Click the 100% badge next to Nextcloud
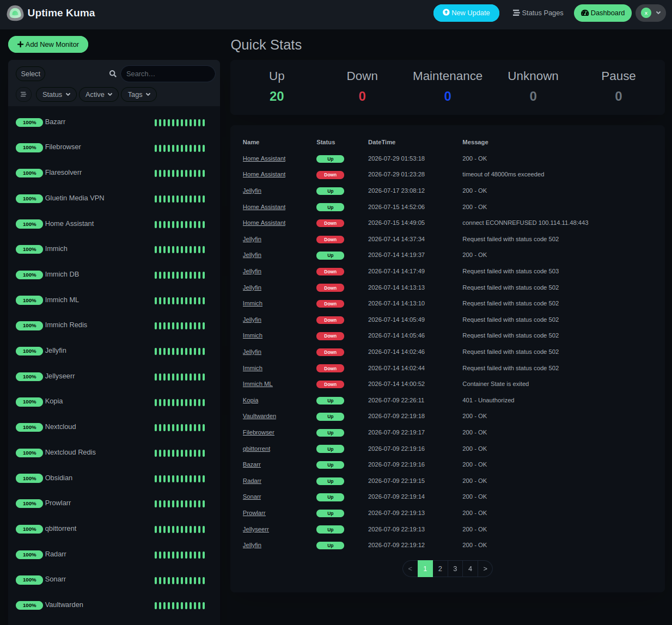This screenshot has height=625, width=672. click(x=29, y=427)
